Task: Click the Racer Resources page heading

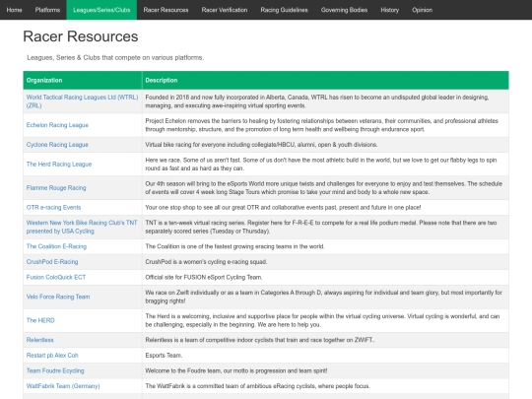Action: point(81,36)
